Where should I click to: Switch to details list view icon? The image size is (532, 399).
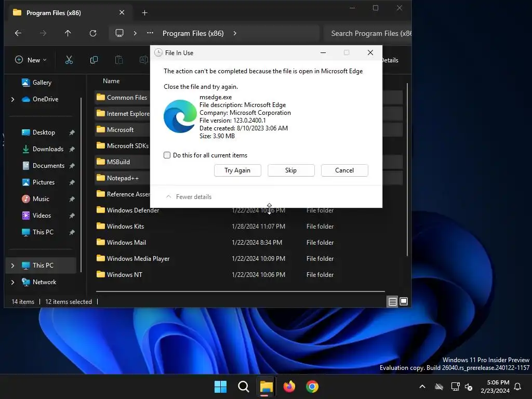tap(393, 302)
